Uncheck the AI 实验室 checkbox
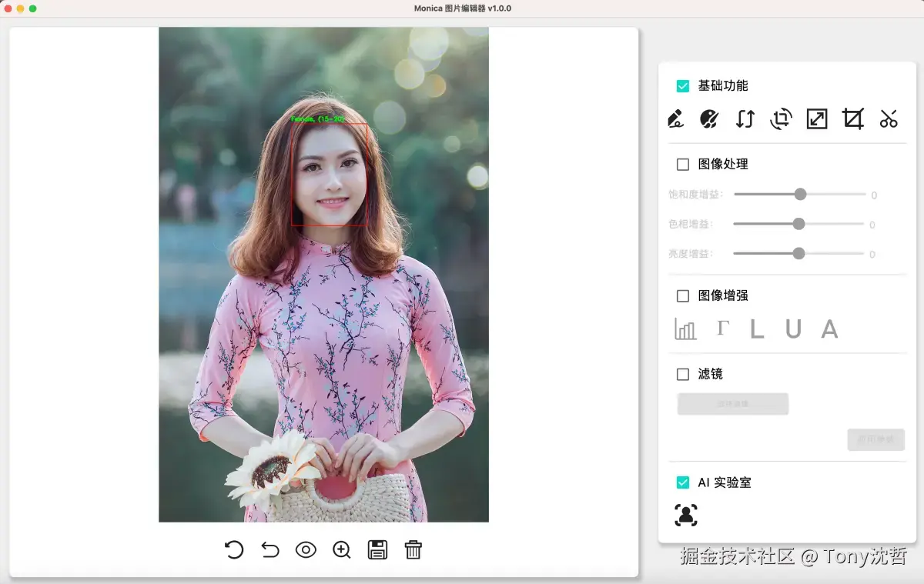Viewport: 924px width, 584px height. point(682,483)
